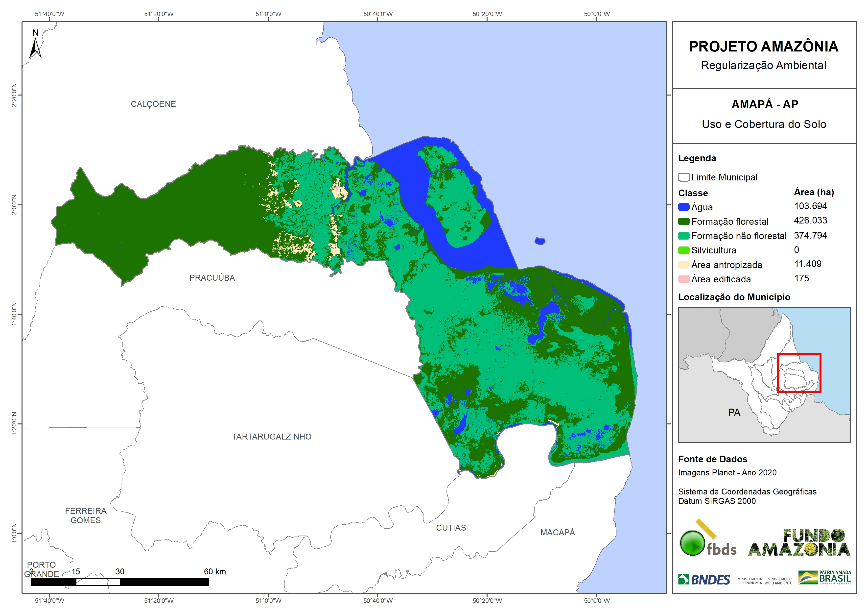Click the Limite Municipal legend symbol
The height and width of the screenshot is (614, 868).
tap(683, 177)
